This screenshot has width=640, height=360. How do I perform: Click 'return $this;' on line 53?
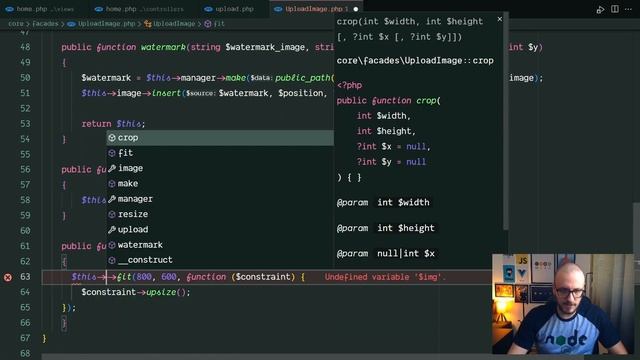point(113,124)
